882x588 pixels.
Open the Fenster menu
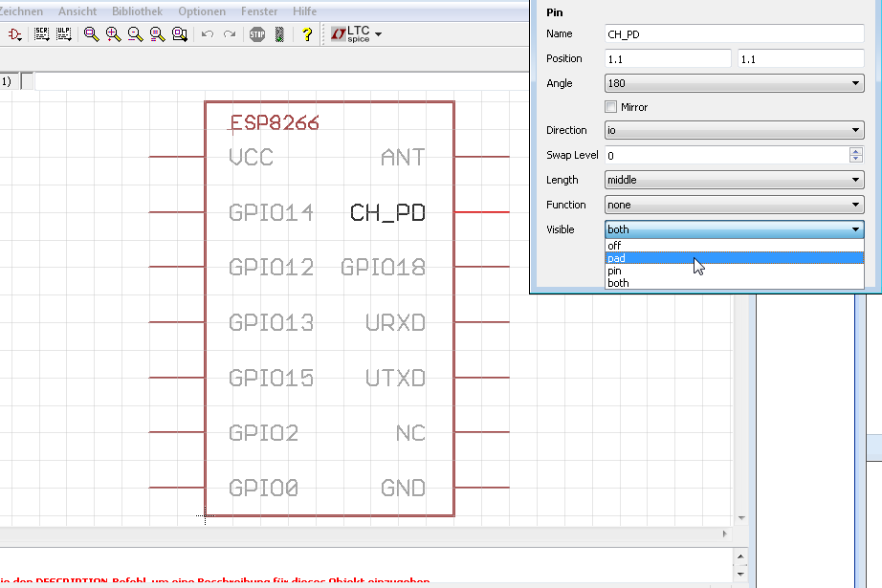pos(259,11)
